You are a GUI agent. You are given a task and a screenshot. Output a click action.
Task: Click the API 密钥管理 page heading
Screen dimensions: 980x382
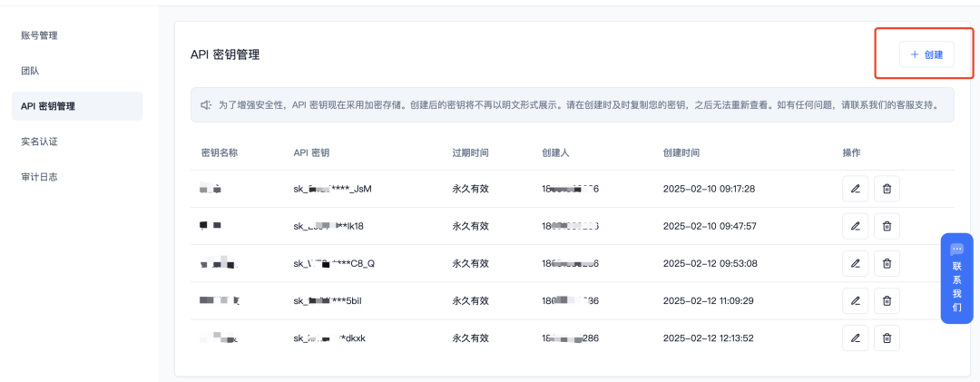[225, 55]
